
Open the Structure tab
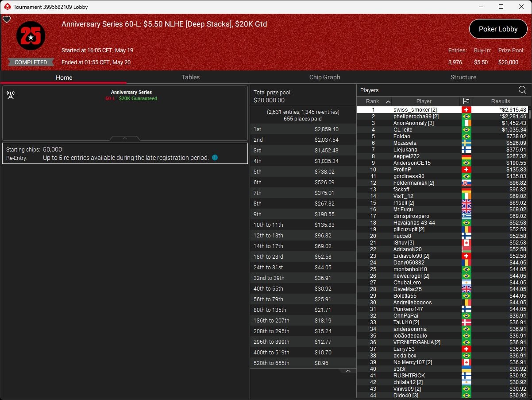[x=463, y=77]
